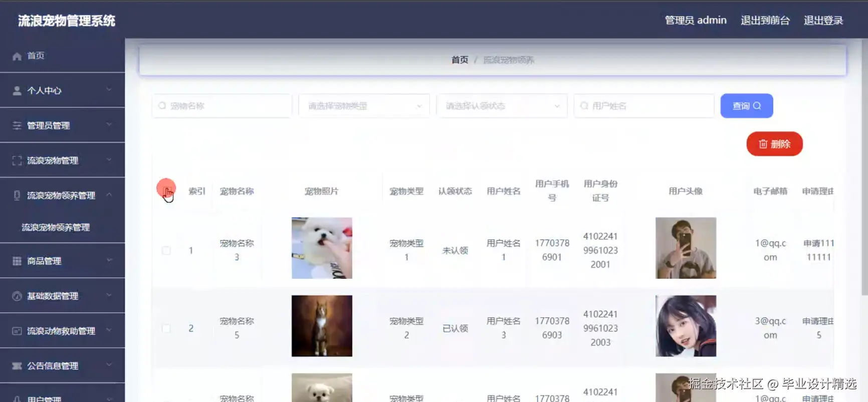
Task: Open the 请选择认领状态 dropdown
Action: (502, 106)
